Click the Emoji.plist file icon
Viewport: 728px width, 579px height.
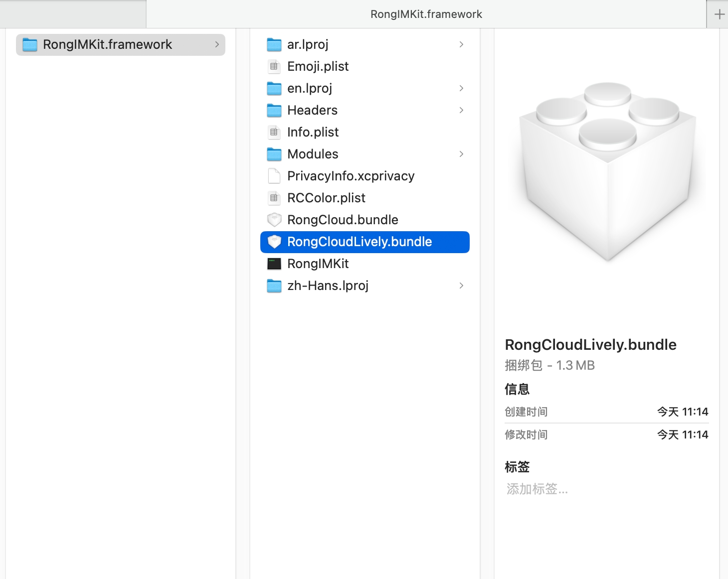[x=274, y=66]
